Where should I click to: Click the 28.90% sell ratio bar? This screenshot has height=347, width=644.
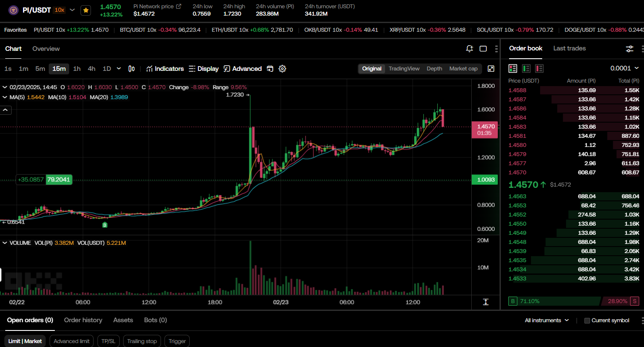621,301
